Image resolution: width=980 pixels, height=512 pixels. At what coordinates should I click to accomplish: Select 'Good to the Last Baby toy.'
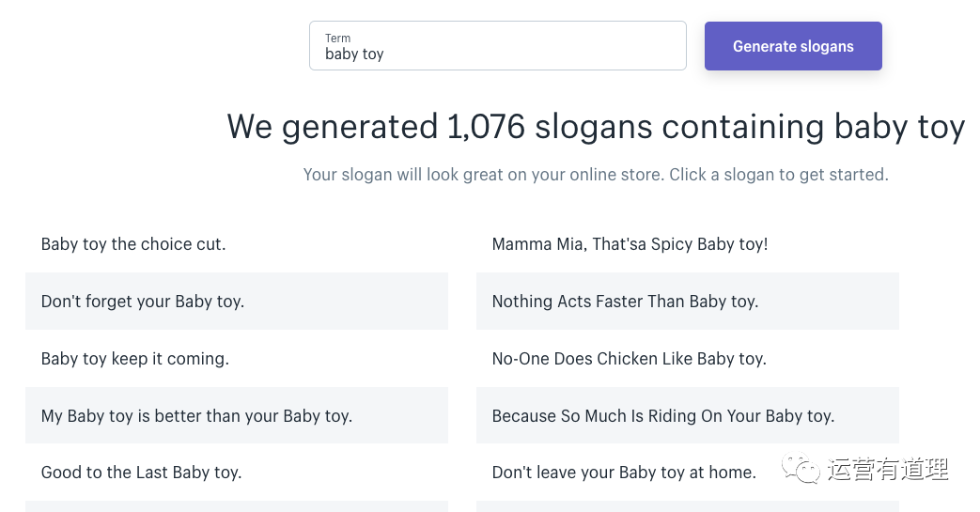coord(237,473)
